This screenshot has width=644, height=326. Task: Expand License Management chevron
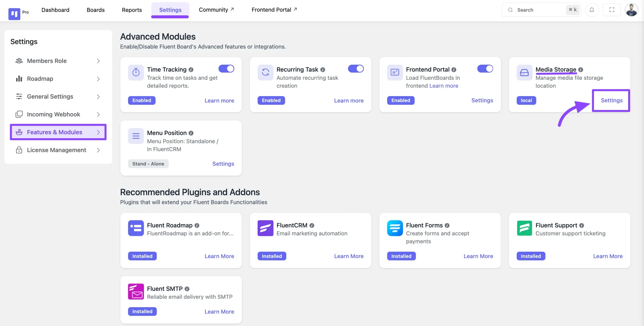(98, 150)
